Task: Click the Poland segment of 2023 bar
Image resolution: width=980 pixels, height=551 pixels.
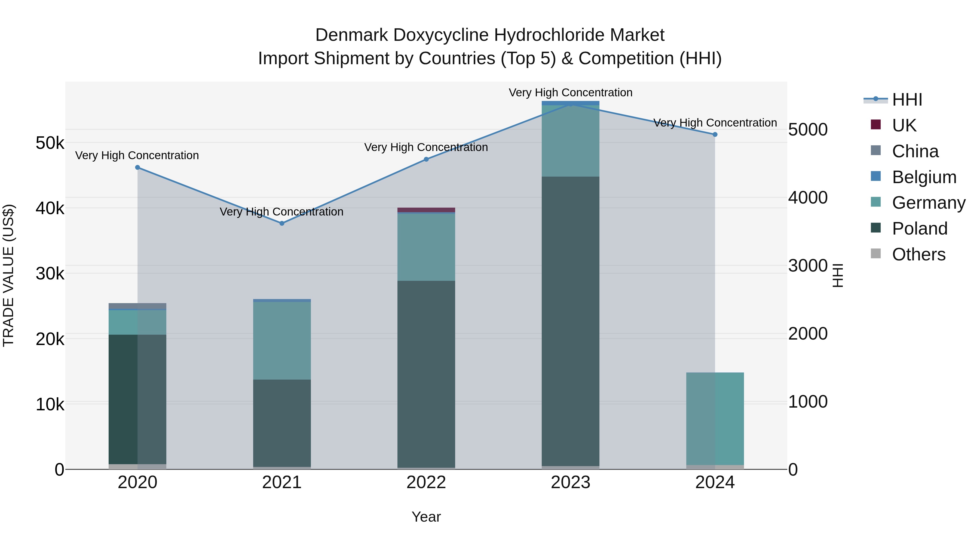Action: click(571, 321)
